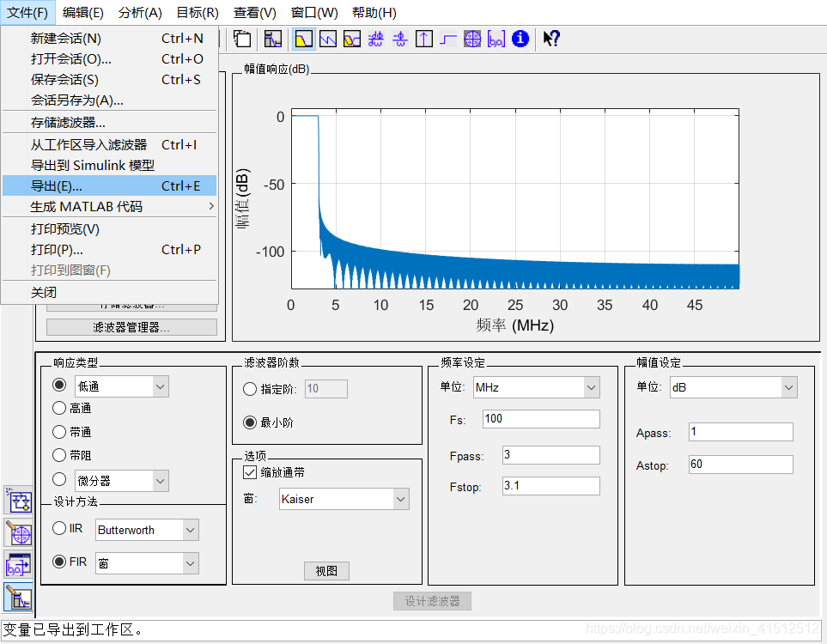Toggle the 缩放通带 checkbox
Viewport: 827px width, 644px height.
point(250,472)
